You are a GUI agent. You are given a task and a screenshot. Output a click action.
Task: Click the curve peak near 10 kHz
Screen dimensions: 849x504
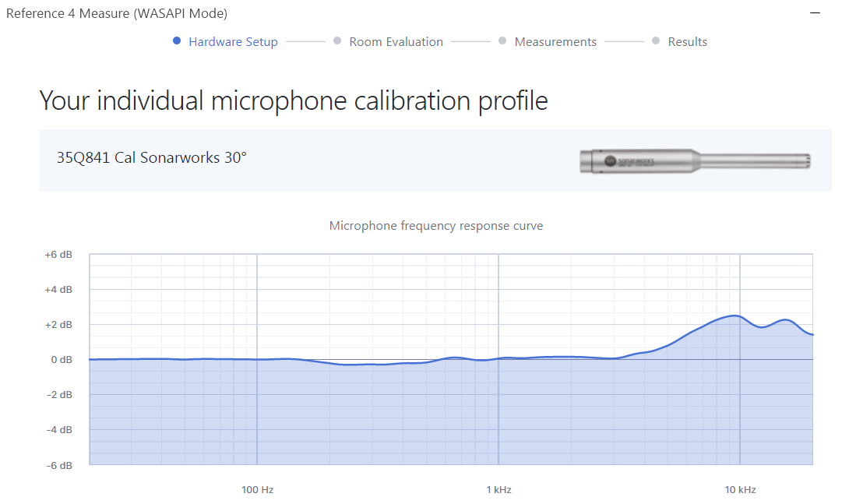(734, 315)
